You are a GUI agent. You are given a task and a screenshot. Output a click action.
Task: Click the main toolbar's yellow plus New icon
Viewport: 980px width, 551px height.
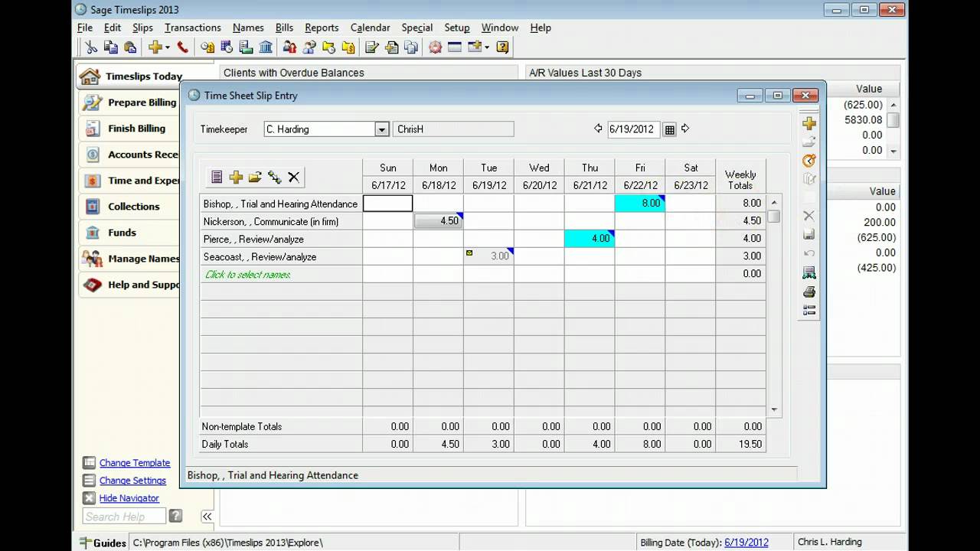pos(155,47)
